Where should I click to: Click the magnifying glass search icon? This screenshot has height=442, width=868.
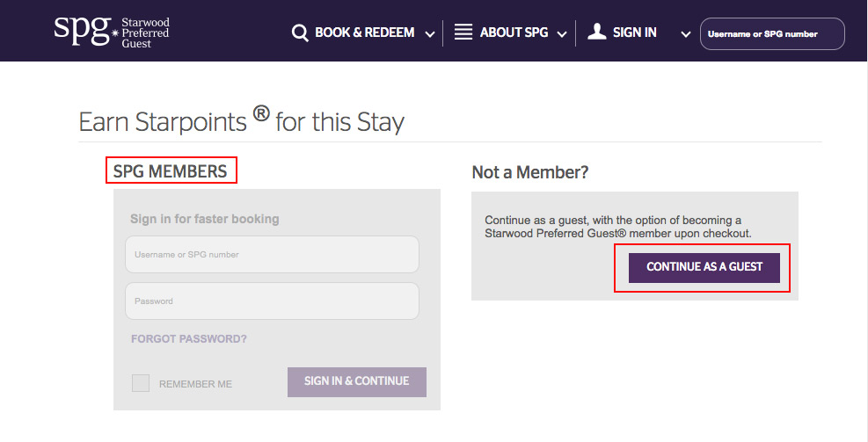click(300, 33)
